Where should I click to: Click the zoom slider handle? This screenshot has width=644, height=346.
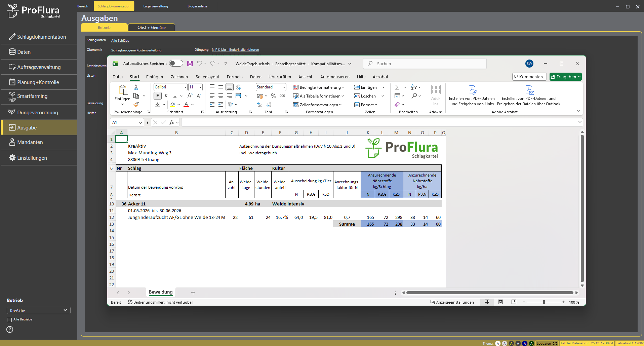544,302
